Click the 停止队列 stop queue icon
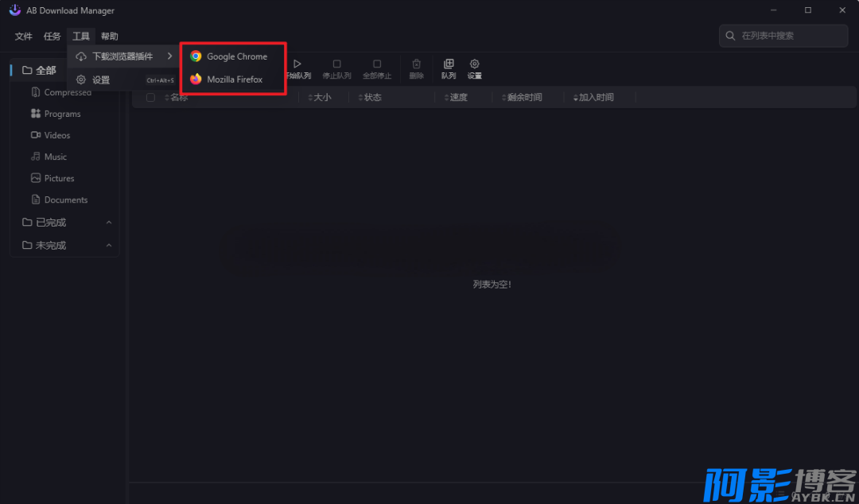The height and width of the screenshot is (504, 859). (x=337, y=64)
